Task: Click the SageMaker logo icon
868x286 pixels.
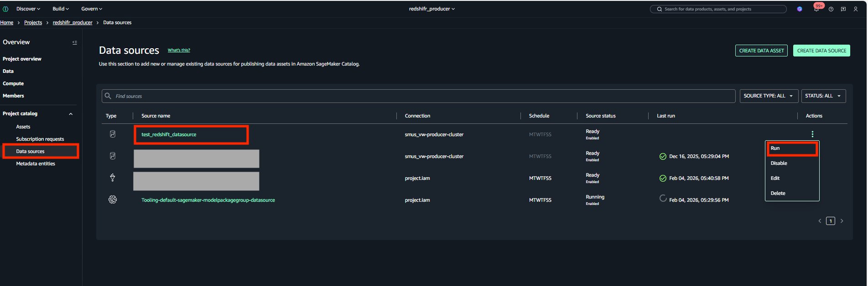Action: (5, 9)
